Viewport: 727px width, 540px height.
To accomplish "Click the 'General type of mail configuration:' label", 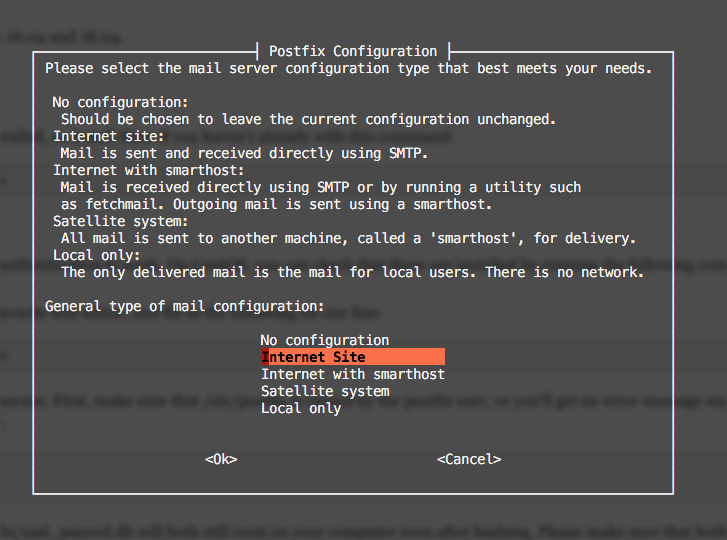I will [185, 306].
